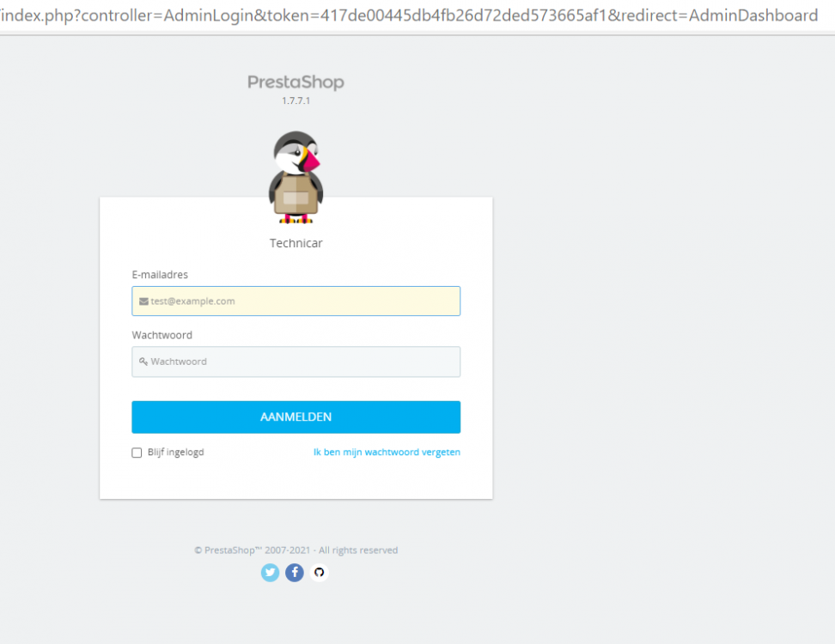Viewport: 835px width, 644px height.
Task: Enable the Blijf ingelogd checkbox
Action: coord(137,453)
